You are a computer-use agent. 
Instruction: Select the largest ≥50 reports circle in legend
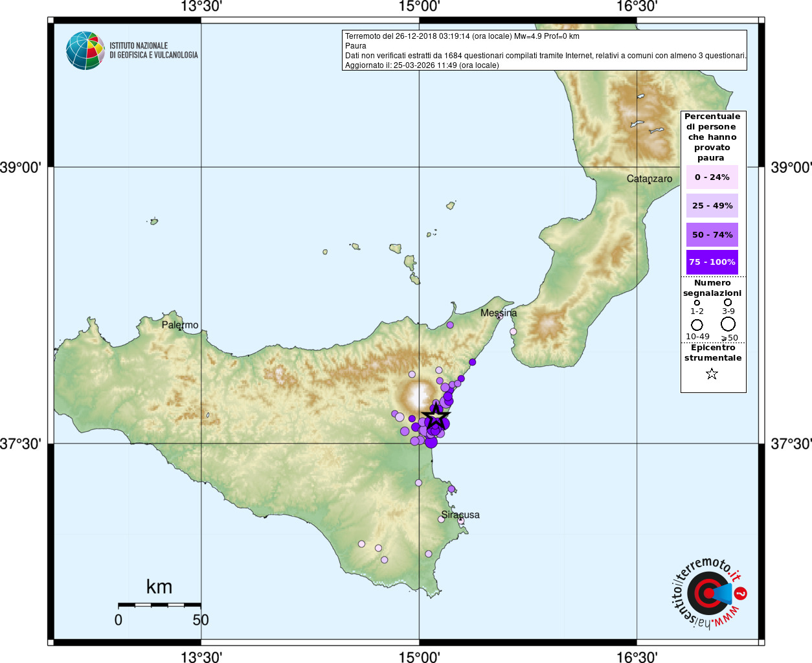click(x=728, y=324)
